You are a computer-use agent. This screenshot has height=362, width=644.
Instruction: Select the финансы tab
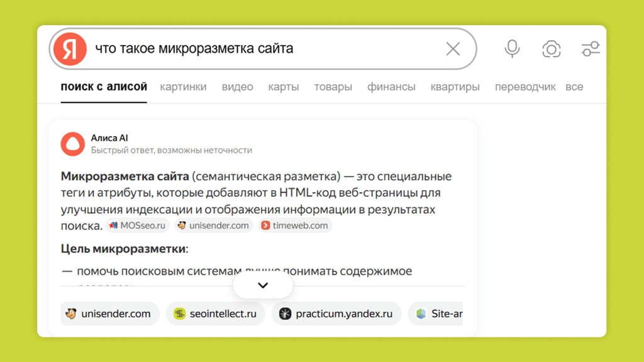click(391, 87)
